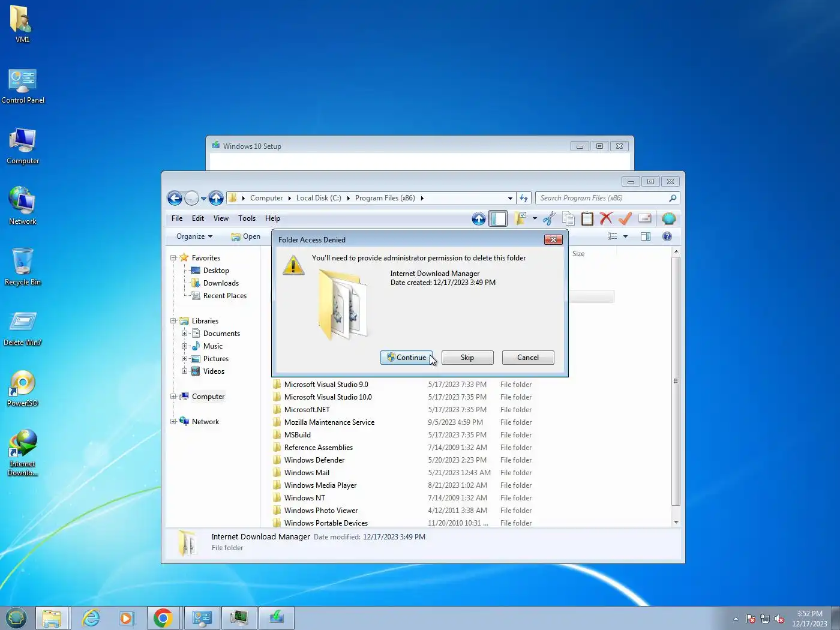Click the Up folder arrow beside address bar
Screen dimensions: 840x630
[x=216, y=198]
